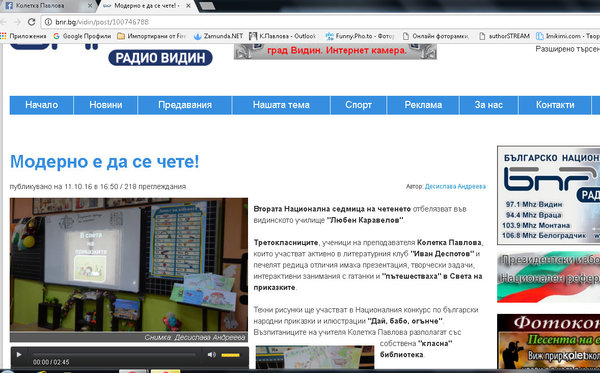Seek in the audio progress bar
Image resolution: width=600 pixels, height=373 pixels.
[114, 355]
